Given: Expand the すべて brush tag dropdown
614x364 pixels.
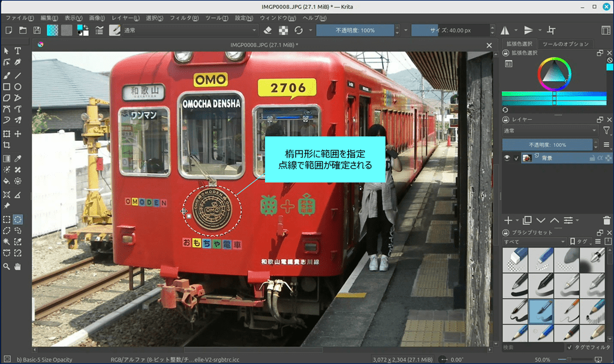Looking at the screenshot, I should 534,242.
